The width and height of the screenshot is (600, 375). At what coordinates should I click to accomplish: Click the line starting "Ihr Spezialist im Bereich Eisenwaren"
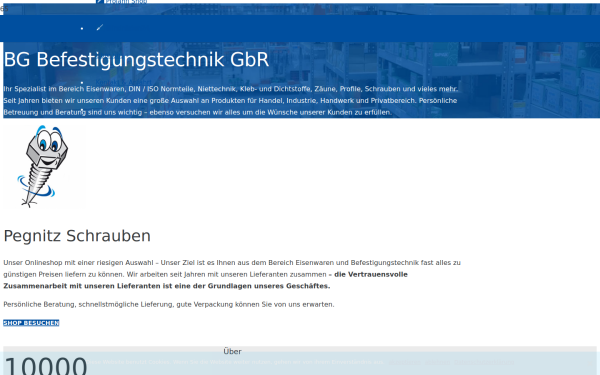coord(230,89)
